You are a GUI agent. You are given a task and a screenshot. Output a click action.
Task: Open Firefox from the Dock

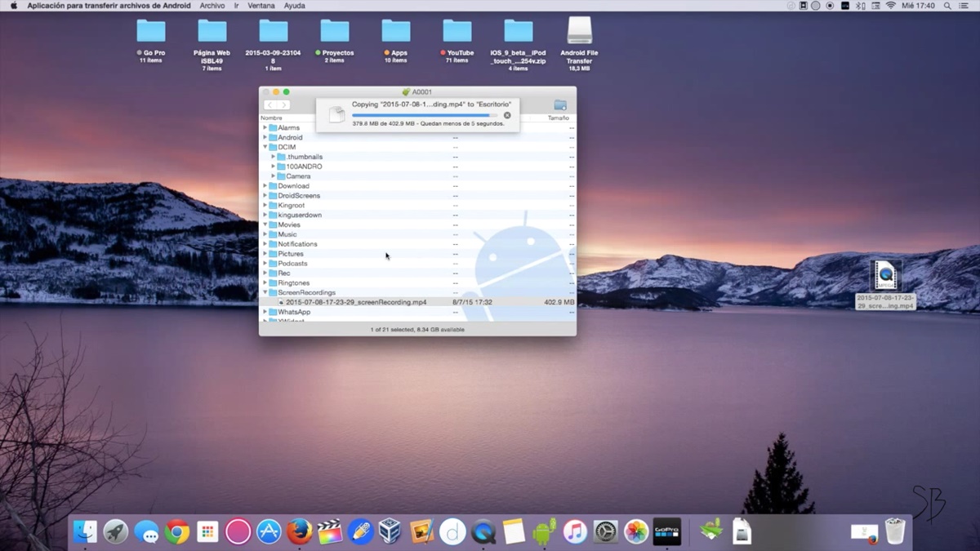[x=299, y=531]
